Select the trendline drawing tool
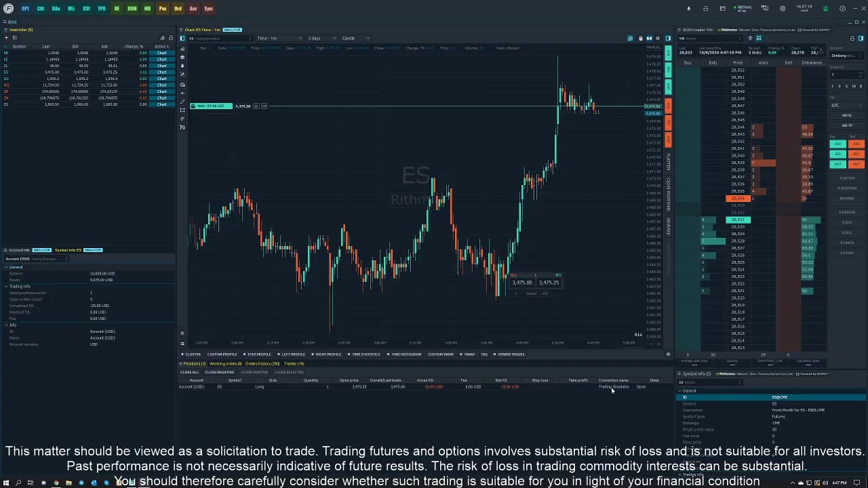 (x=182, y=101)
